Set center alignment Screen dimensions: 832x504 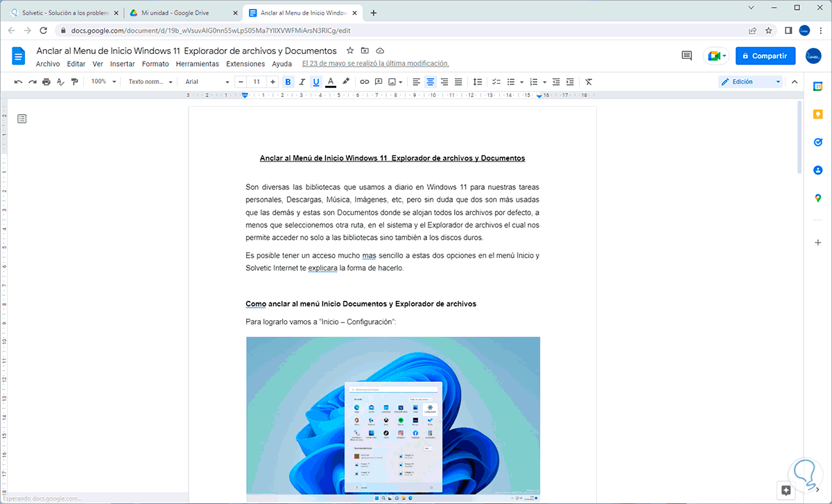(x=431, y=82)
